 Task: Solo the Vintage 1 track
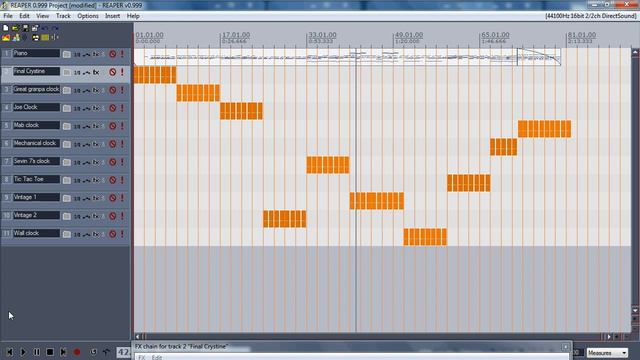coord(122,198)
